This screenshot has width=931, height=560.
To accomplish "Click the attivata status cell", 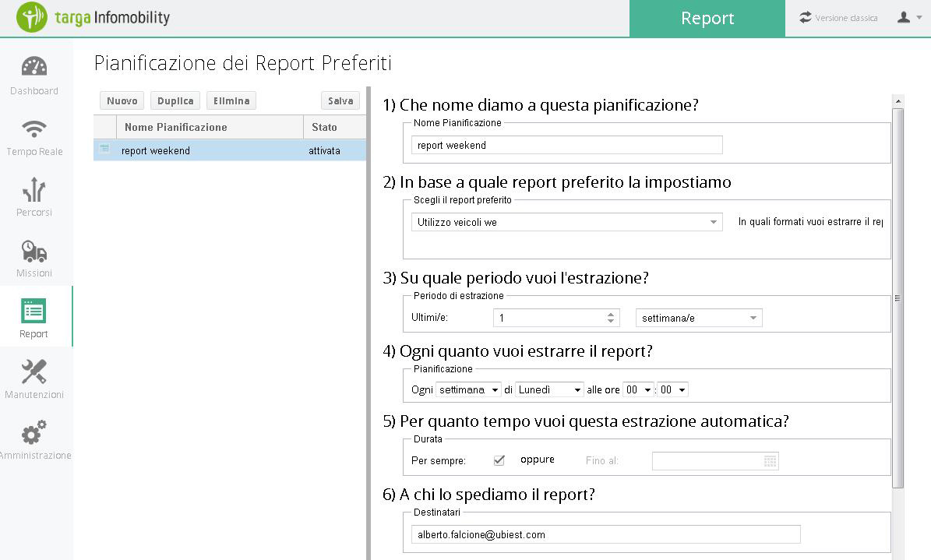I will (x=324, y=151).
